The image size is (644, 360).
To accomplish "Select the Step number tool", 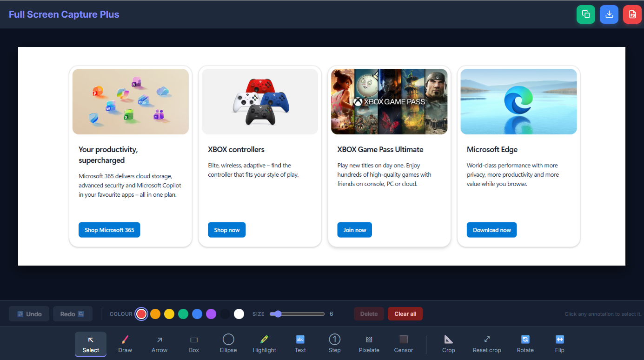I will click(x=335, y=345).
